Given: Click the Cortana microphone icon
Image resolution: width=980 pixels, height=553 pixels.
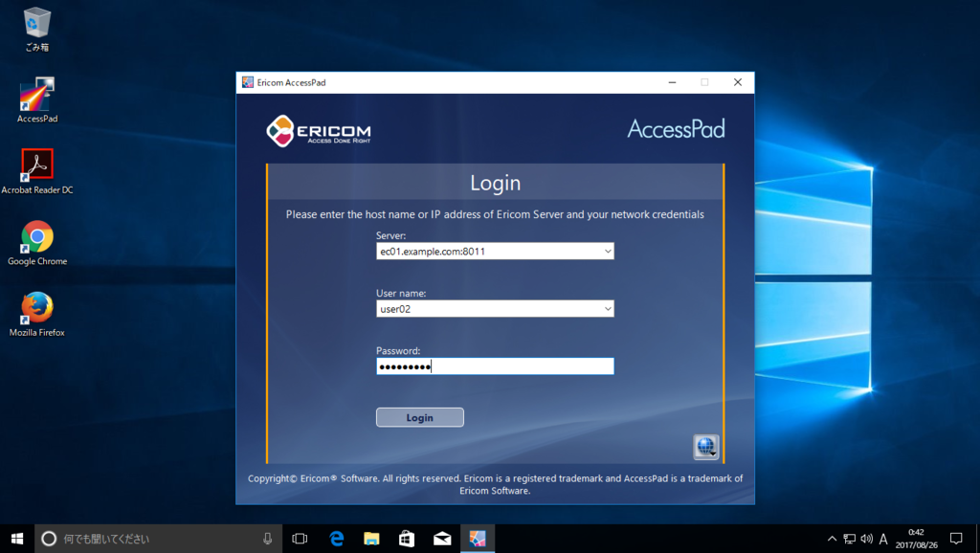Looking at the screenshot, I should tap(268, 539).
